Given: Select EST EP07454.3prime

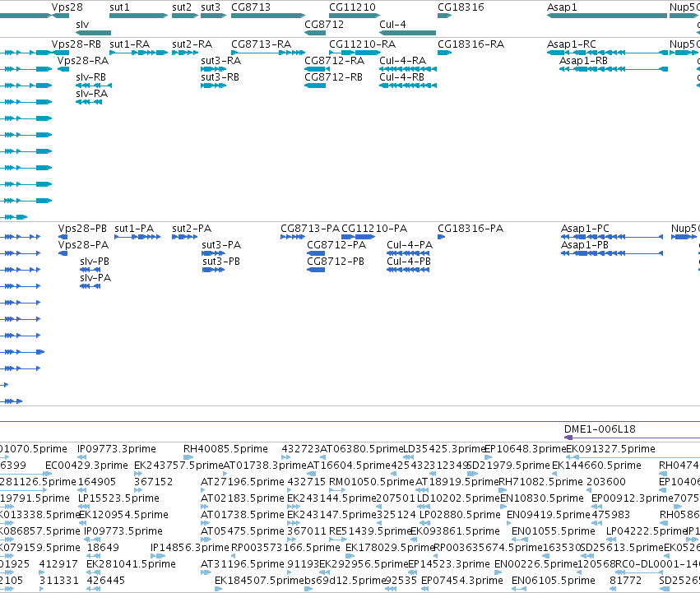Looking at the screenshot, I should coord(462,581).
